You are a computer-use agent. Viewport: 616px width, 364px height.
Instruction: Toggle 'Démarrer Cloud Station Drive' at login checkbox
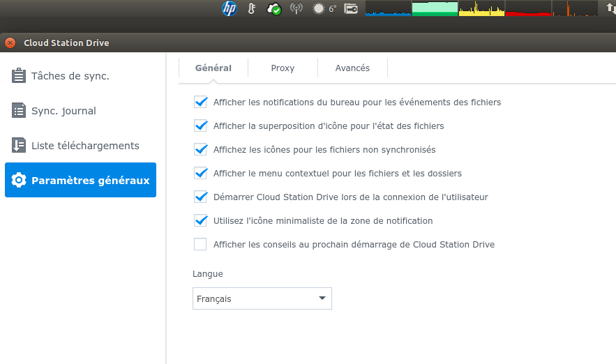point(201,197)
